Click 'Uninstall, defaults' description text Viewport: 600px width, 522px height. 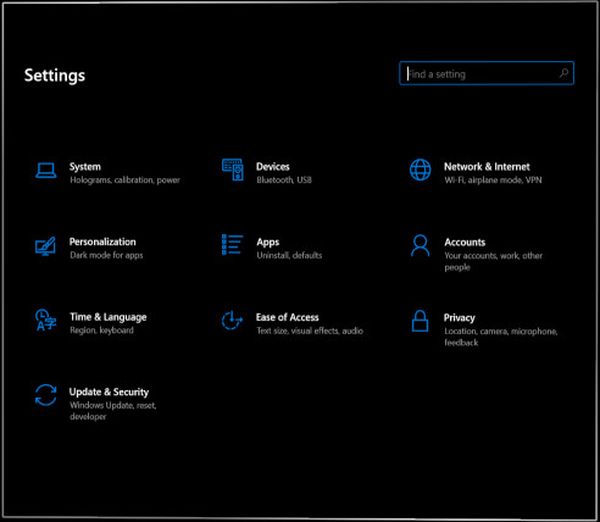coord(289,255)
